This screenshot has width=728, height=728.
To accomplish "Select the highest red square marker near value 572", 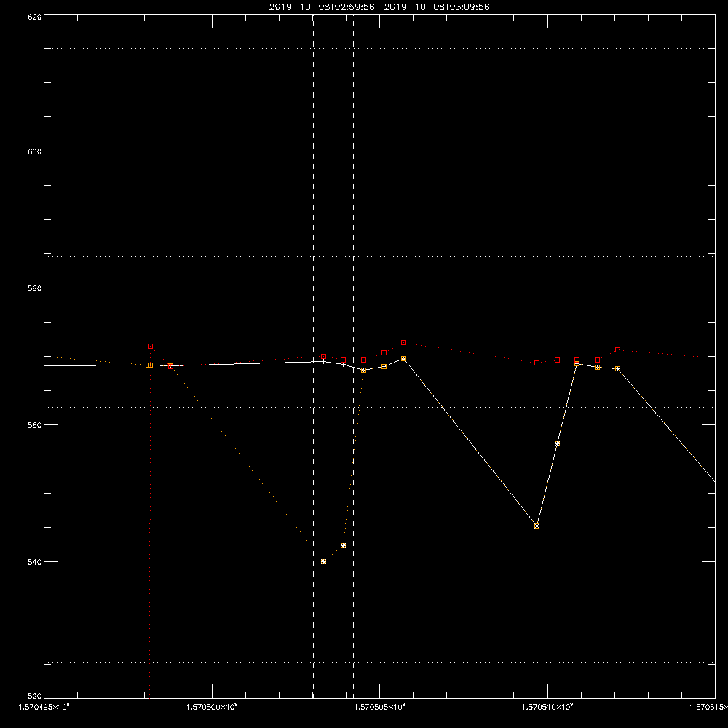I will [x=404, y=343].
